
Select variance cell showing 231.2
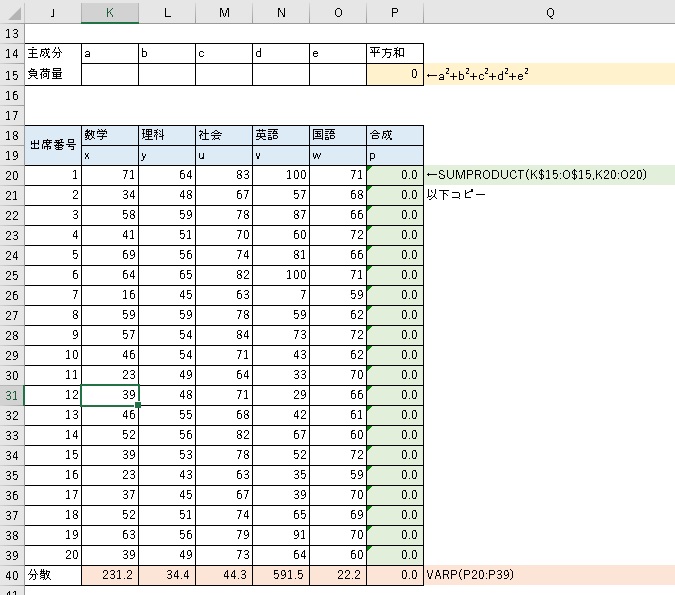109,575
